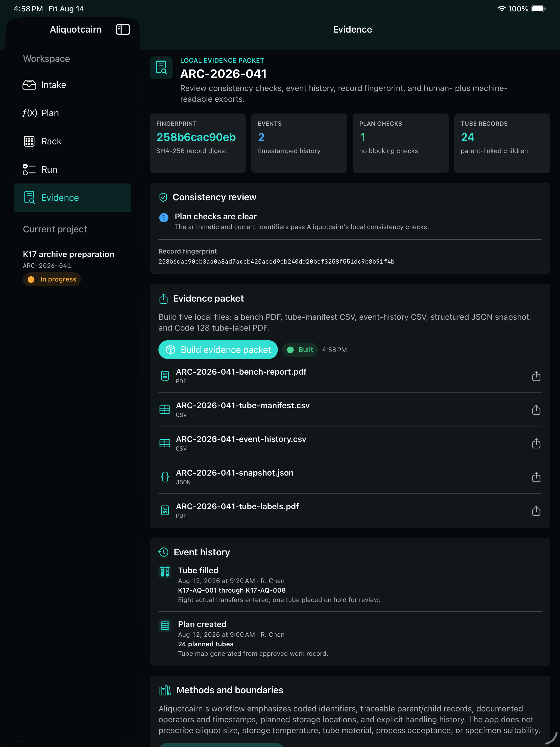Click the Tube filled test-tube icon
The image size is (560, 747).
click(165, 572)
